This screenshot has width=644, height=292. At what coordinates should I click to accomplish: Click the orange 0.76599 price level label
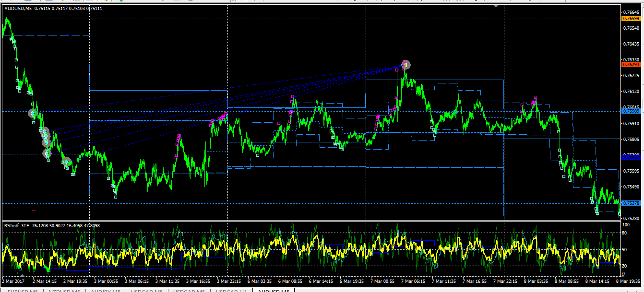[631, 19]
